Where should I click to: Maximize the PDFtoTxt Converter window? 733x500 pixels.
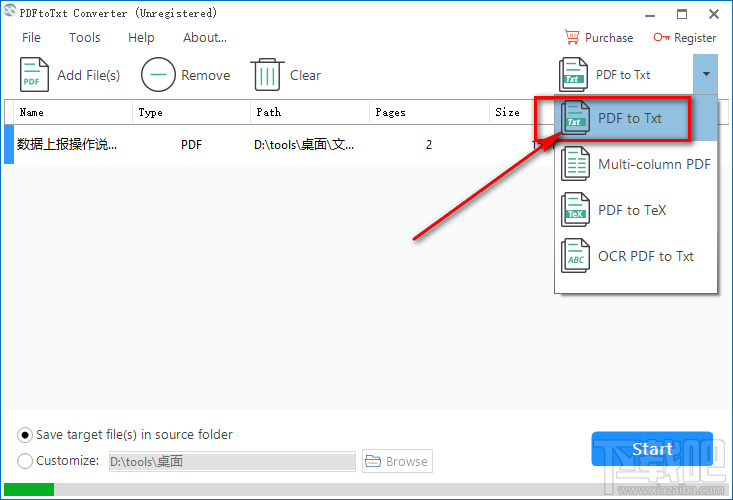pos(682,14)
